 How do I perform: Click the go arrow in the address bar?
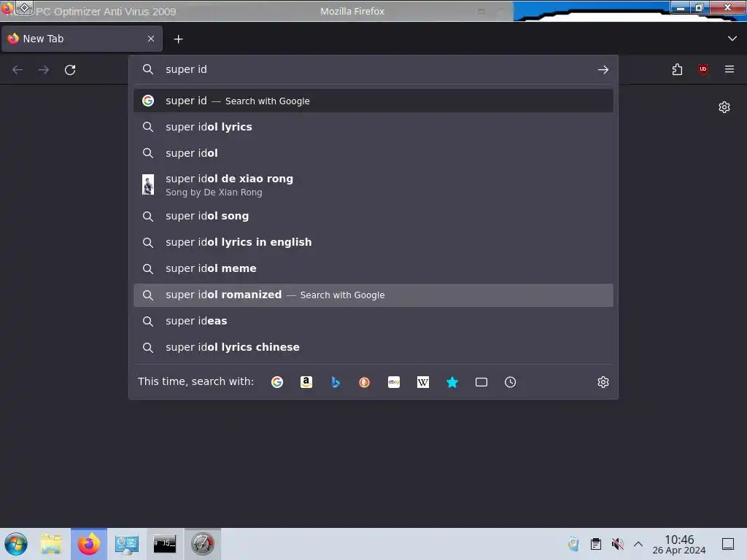(603, 69)
